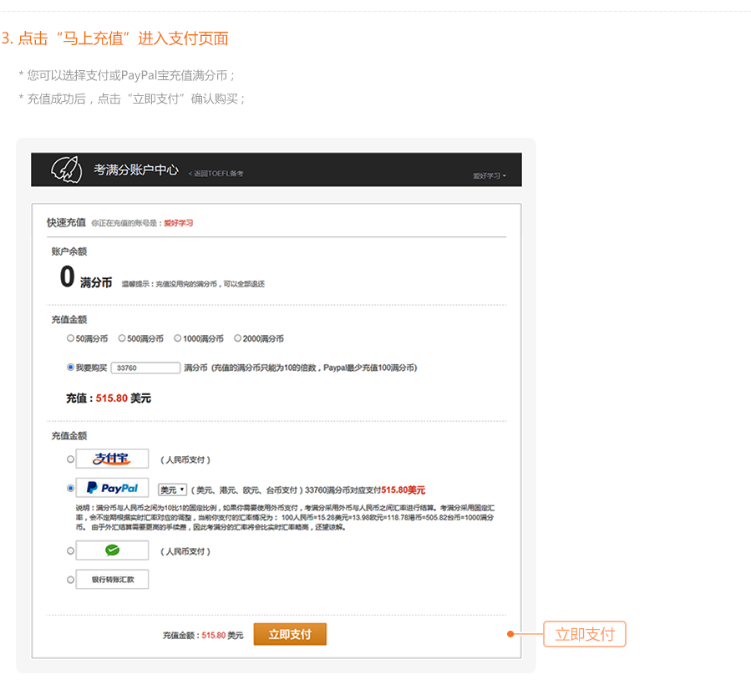Choose the PayPal logo payment option

click(112, 488)
